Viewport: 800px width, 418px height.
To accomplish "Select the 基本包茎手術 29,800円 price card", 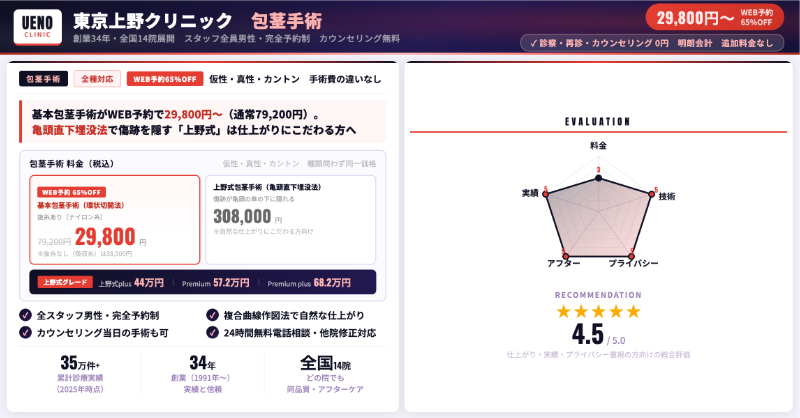I will [x=114, y=220].
